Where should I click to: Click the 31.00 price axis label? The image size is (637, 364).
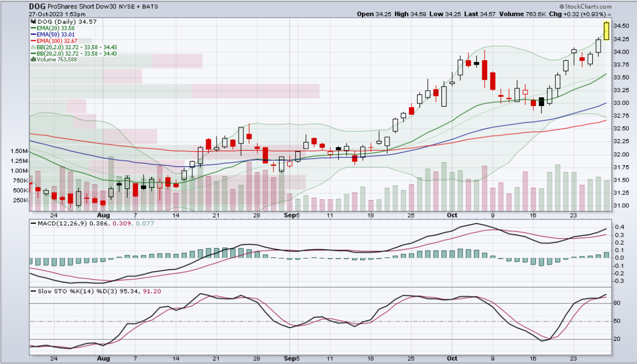click(x=621, y=205)
